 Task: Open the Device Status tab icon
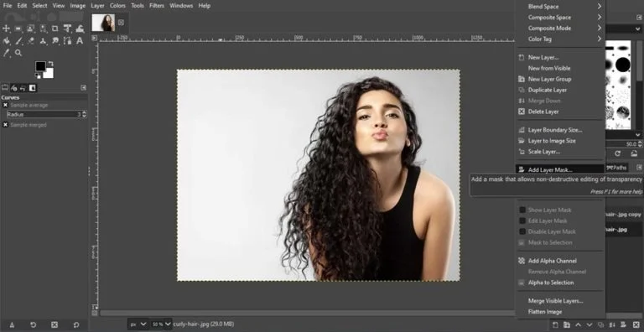pyautogui.click(x=14, y=87)
